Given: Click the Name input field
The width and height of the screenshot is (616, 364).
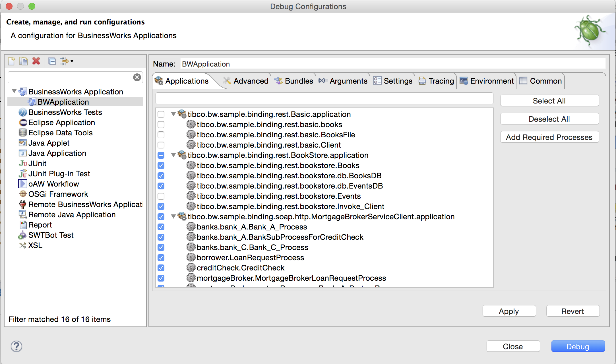Looking at the screenshot, I should pyautogui.click(x=393, y=64).
